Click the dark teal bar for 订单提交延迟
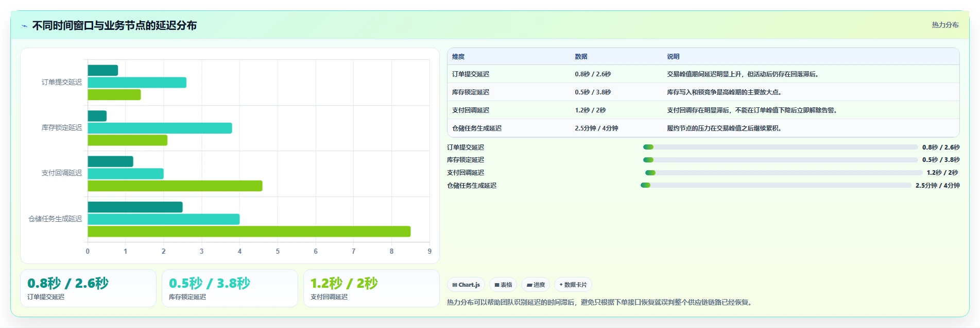 tap(103, 70)
